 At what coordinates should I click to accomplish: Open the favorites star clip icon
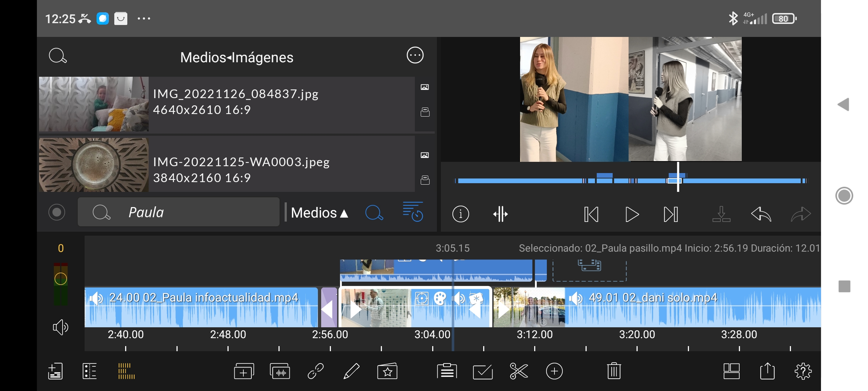(x=387, y=371)
